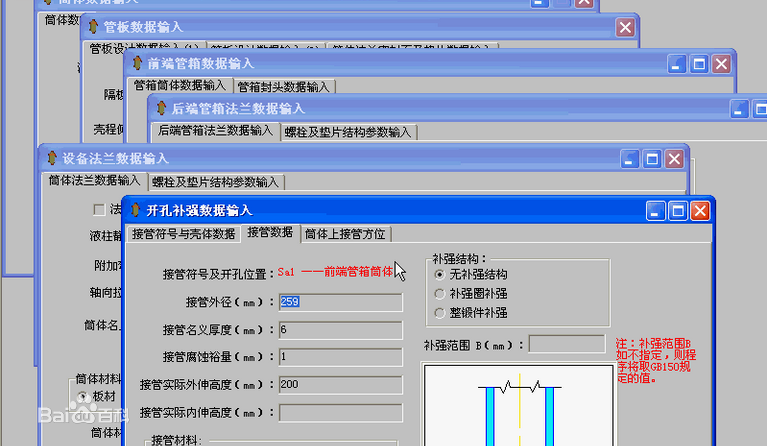Click the 接管实际内伸高度 input field

point(340,413)
